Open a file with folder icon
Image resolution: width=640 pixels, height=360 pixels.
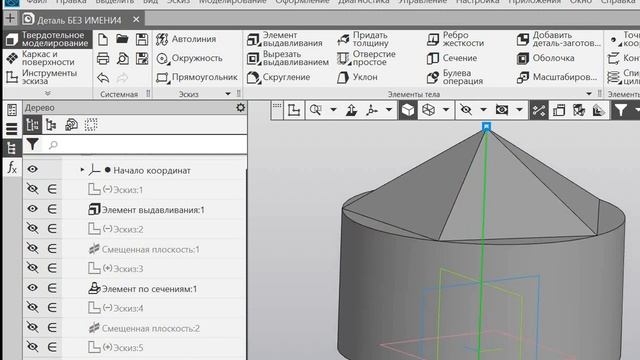[x=122, y=39]
